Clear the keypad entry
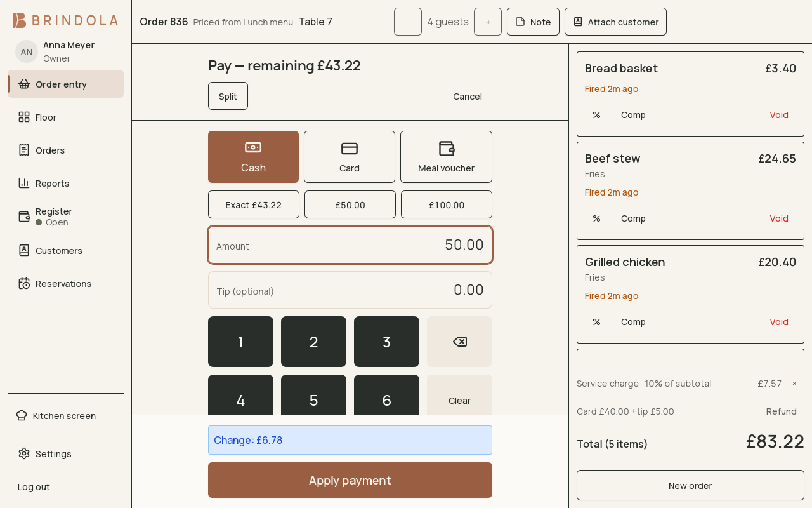 [x=459, y=395]
